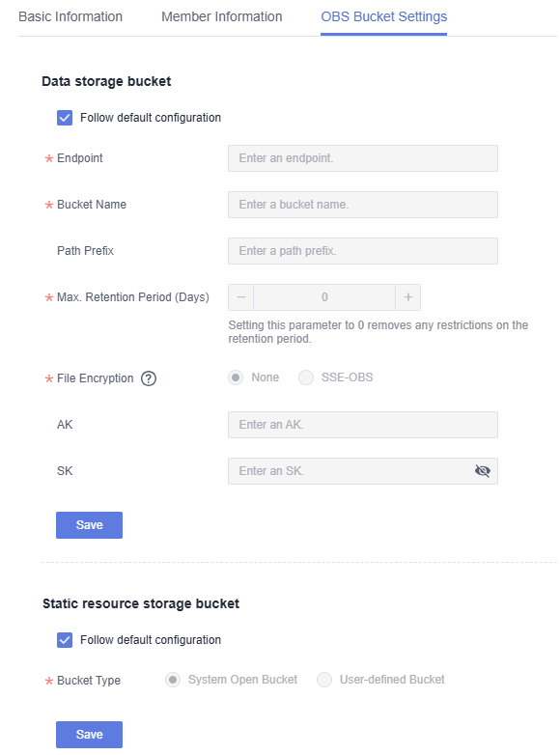Screen dimensions: 560x755
Task: Uncheck Follow default configuration under Static resource bucket
Action: pos(65,640)
